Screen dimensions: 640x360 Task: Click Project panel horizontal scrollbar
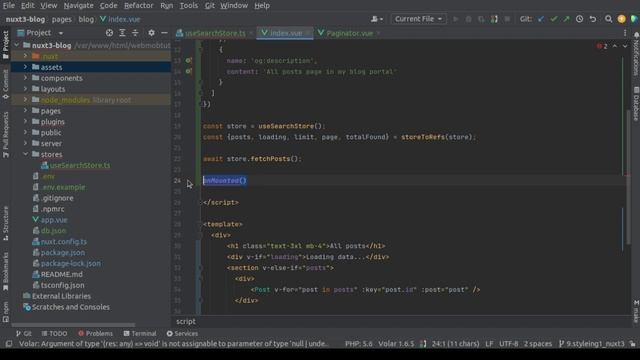(73, 325)
